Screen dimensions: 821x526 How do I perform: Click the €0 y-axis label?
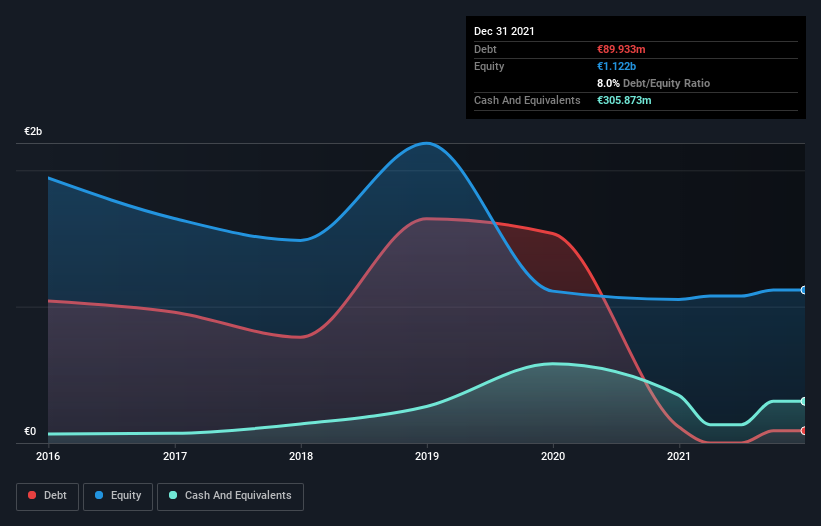[30, 431]
